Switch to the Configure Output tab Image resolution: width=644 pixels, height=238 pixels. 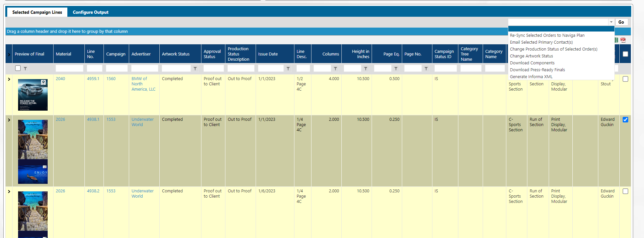tap(90, 12)
